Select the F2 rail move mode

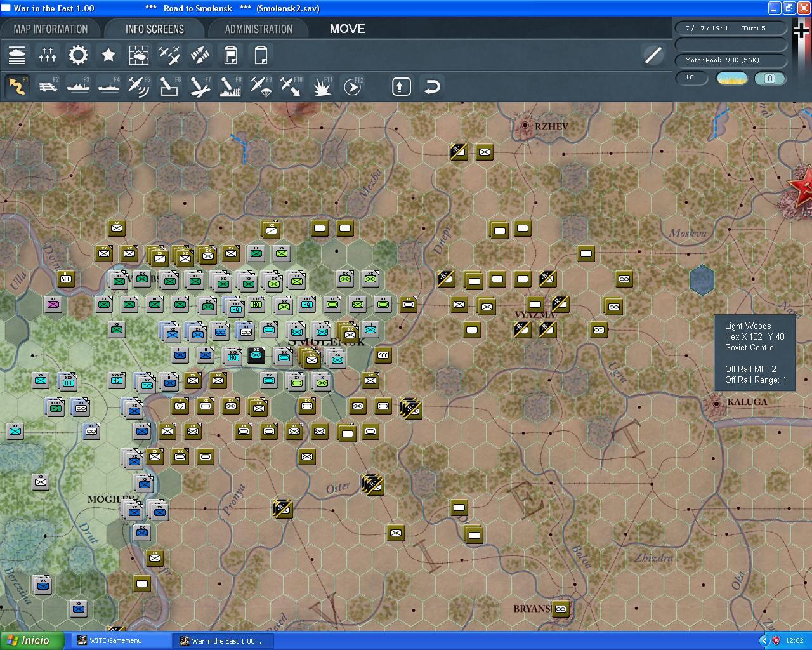point(48,86)
